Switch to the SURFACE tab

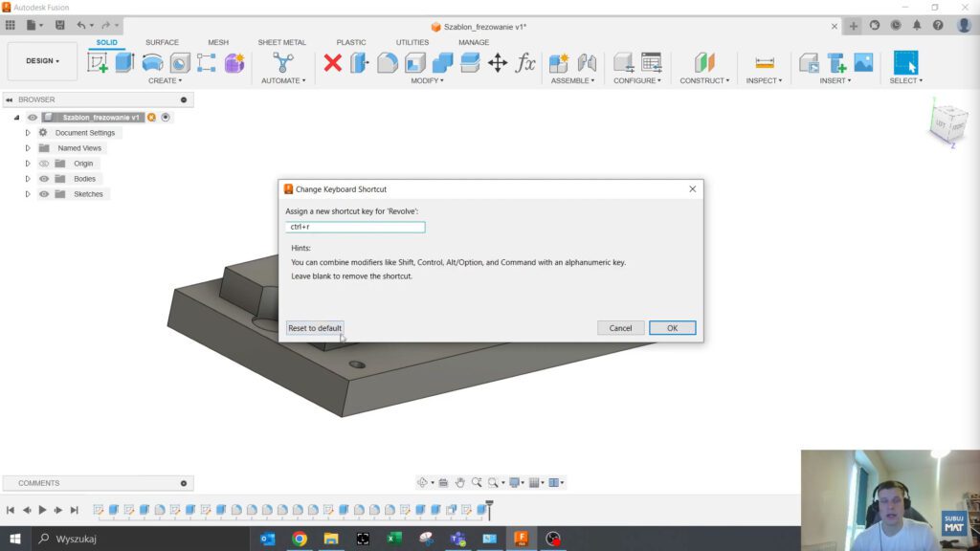[162, 42]
